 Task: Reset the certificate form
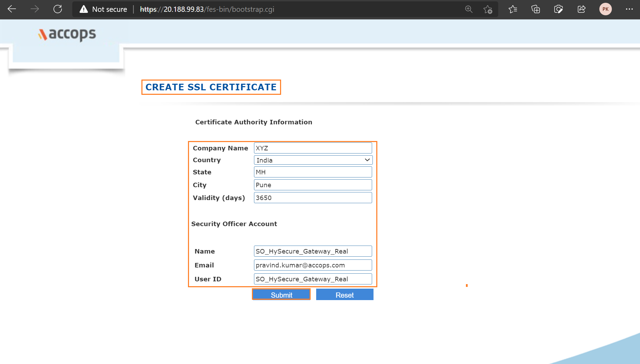click(x=345, y=295)
